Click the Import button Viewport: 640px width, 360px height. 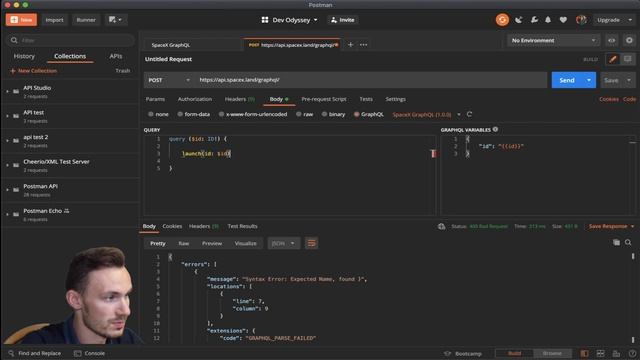pos(54,20)
